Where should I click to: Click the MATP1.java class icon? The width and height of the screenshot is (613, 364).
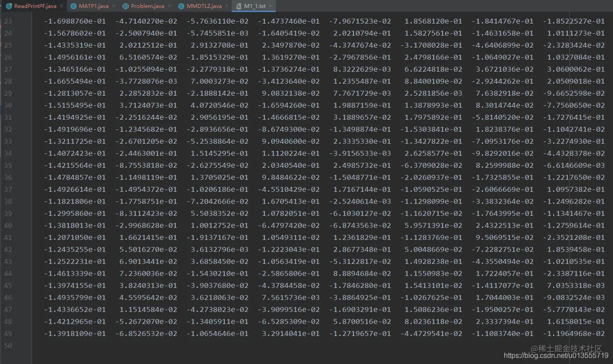tap(74, 6)
